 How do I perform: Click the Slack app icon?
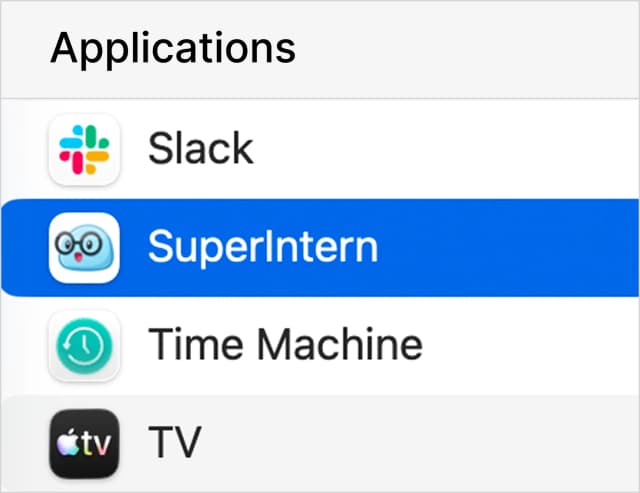(84, 150)
